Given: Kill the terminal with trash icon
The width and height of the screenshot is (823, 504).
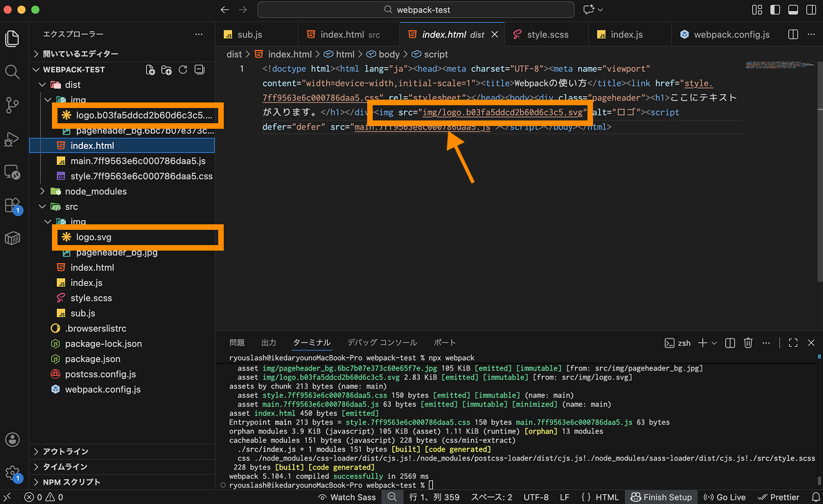Looking at the screenshot, I should [x=748, y=343].
